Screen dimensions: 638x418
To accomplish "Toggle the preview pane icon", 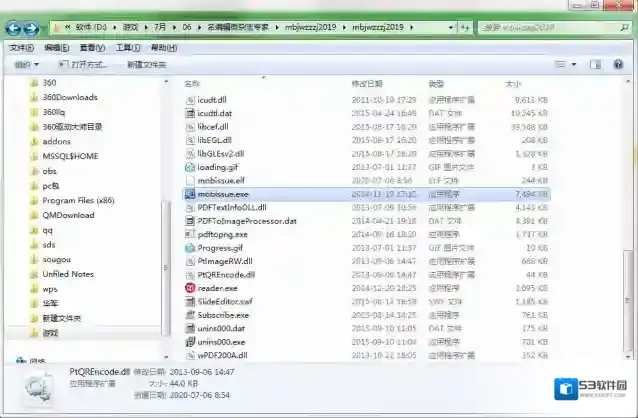I will click(x=596, y=64).
